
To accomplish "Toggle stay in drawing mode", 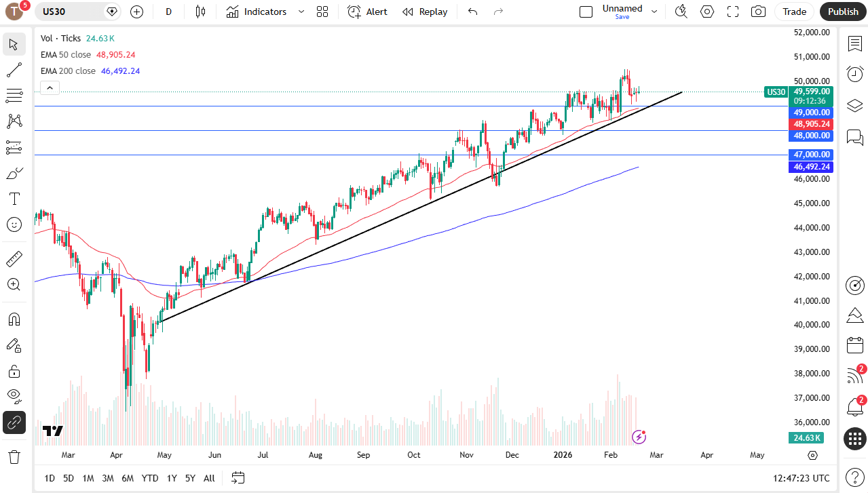I will 14,345.
